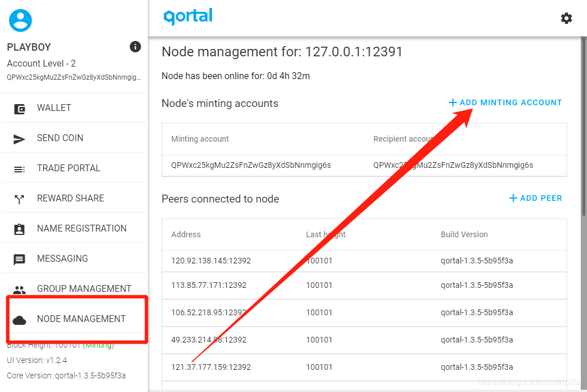This screenshot has width=587, height=392.
Task: Click the Address column header in peers table
Action: coord(185,234)
